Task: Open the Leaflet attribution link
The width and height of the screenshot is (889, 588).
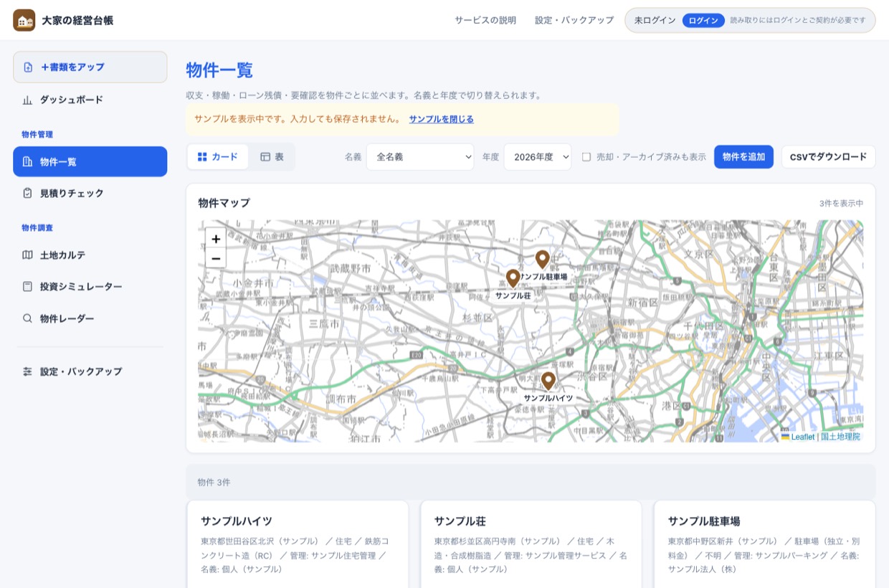Action: coord(798,437)
